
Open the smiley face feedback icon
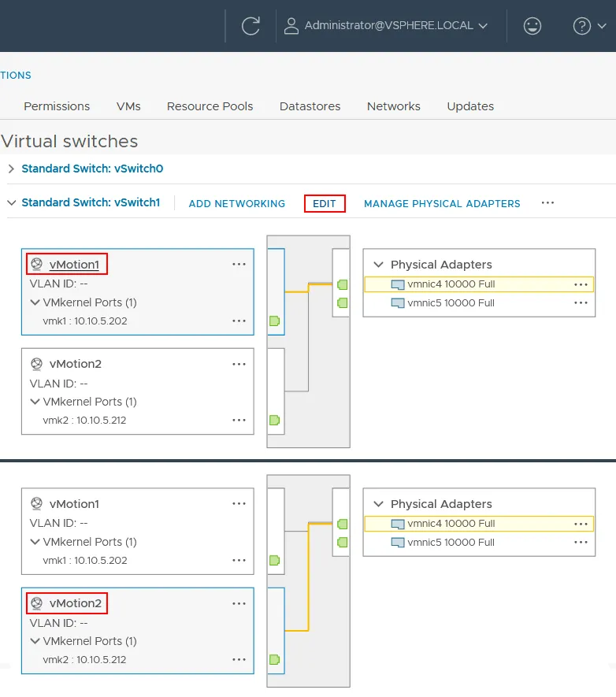[x=533, y=26]
